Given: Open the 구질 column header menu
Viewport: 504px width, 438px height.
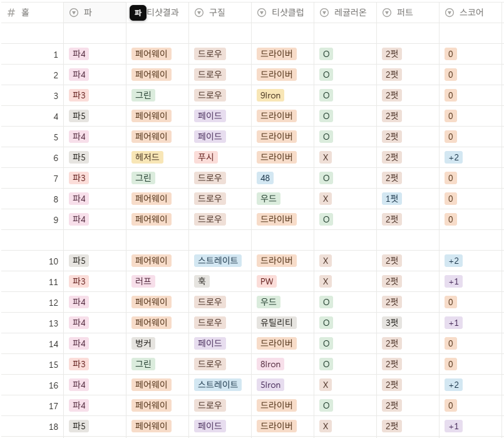Looking at the screenshot, I should 220,13.
